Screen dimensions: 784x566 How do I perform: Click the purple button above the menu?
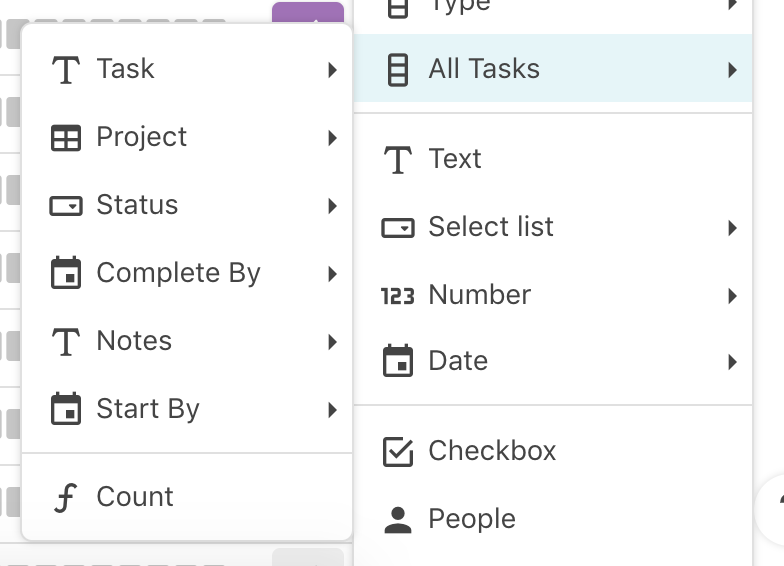308,12
